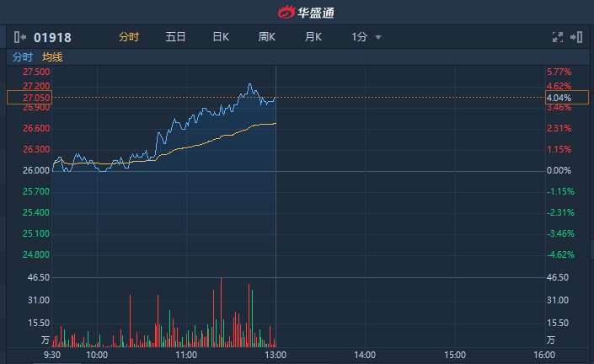Click the fullscreen expand icon

[x=557, y=37]
